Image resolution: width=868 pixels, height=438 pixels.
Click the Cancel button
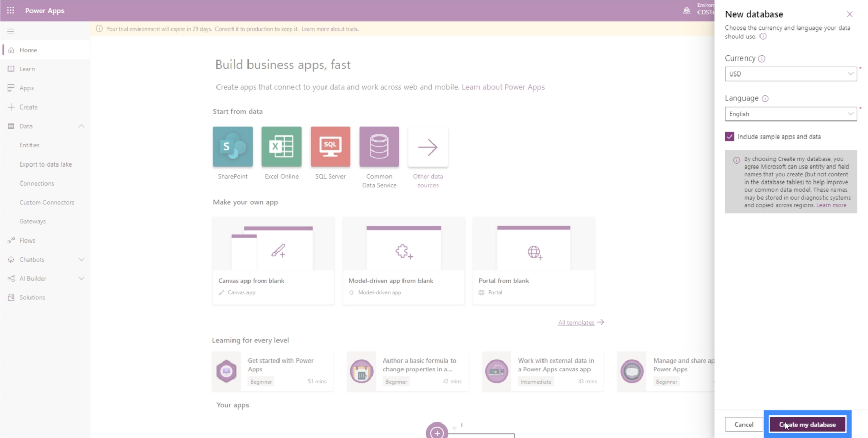(743, 425)
